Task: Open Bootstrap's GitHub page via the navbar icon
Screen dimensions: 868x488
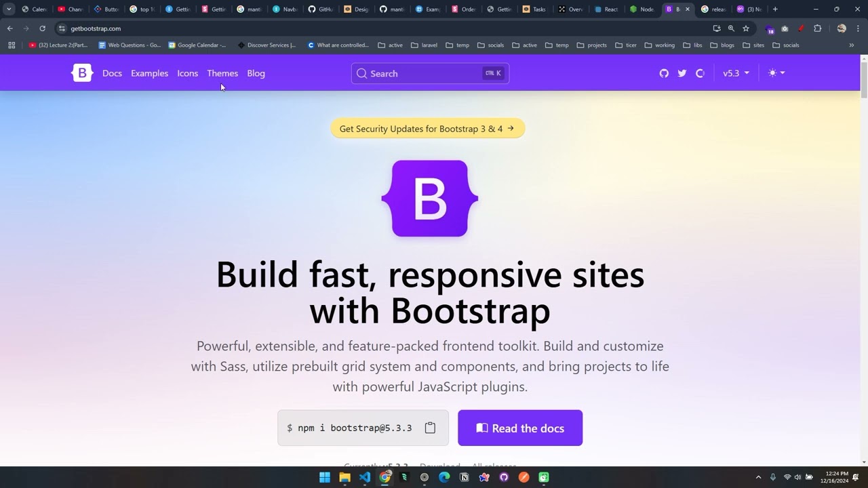Action: click(x=664, y=73)
